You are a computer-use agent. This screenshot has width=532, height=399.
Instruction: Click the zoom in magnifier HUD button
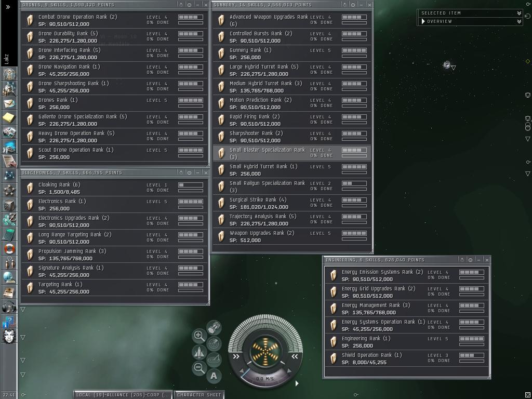[199, 336]
